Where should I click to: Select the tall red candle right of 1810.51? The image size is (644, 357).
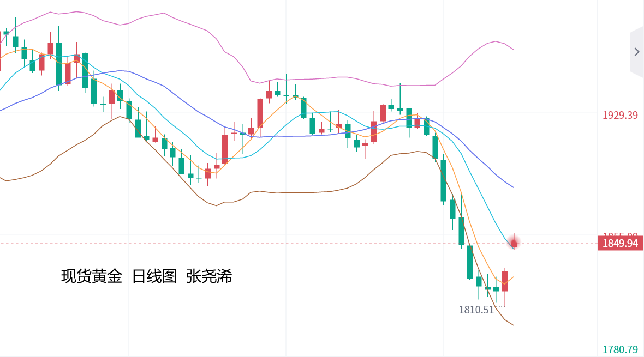pos(505,281)
